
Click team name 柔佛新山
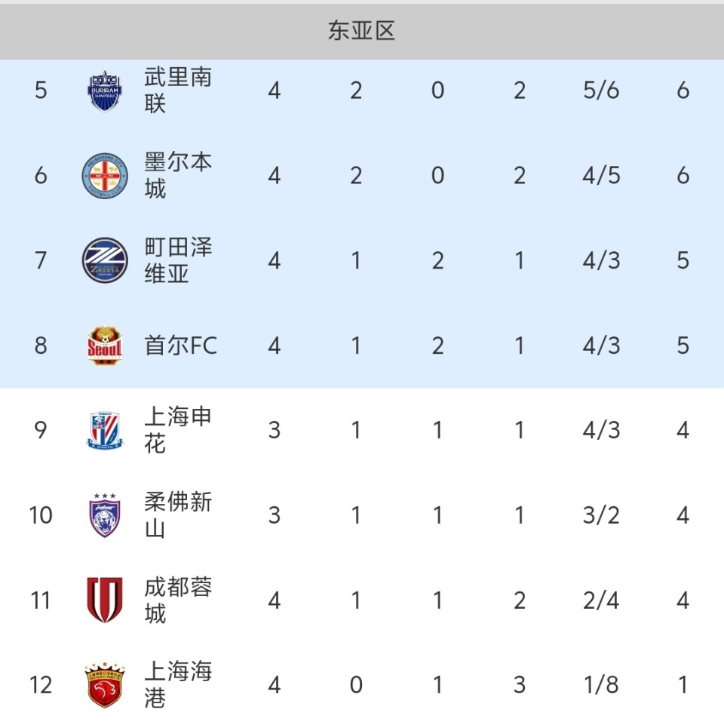(x=178, y=515)
